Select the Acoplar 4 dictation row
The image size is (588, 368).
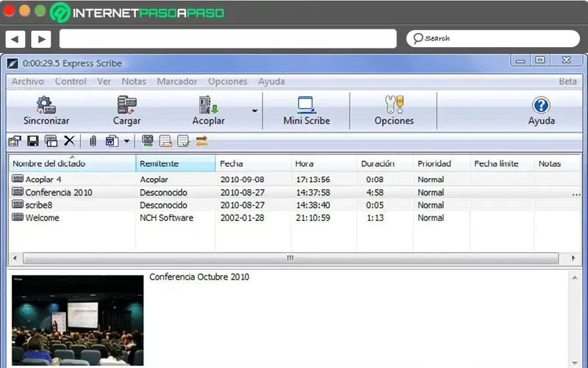[295, 180]
